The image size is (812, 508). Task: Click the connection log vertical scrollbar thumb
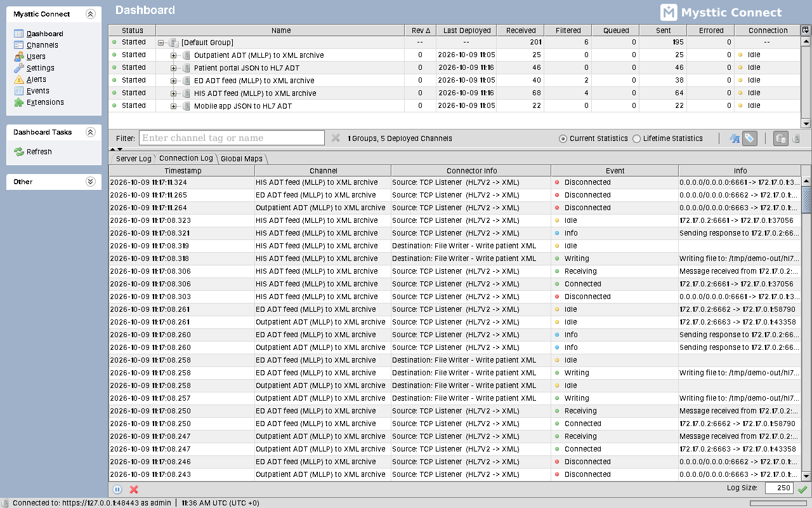(806, 200)
